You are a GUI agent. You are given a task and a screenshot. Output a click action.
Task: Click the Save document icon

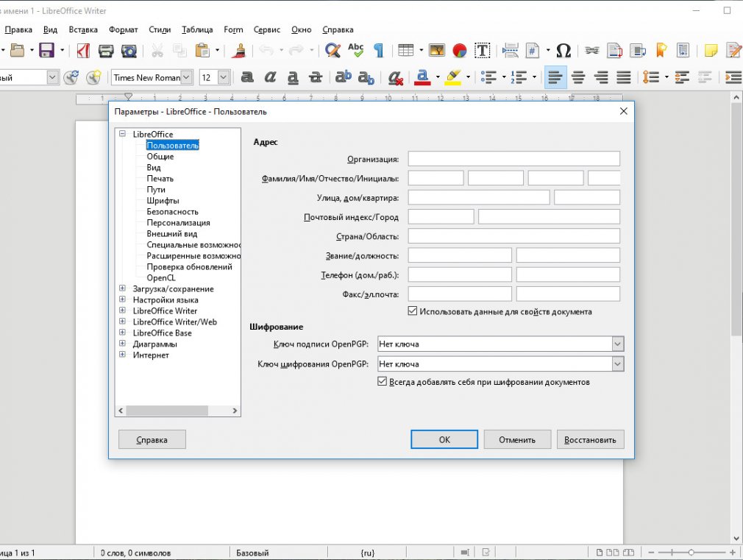click(x=46, y=50)
